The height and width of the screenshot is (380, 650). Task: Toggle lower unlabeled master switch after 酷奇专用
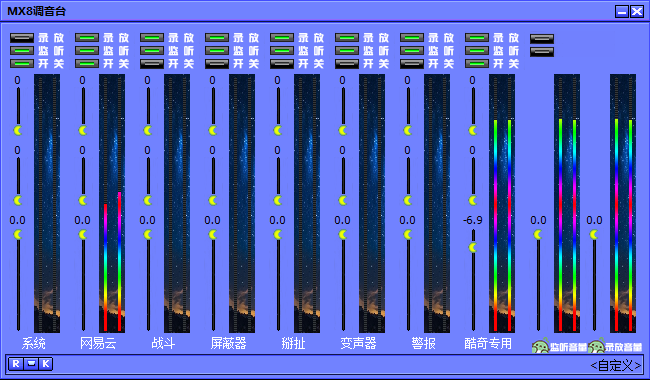click(542, 51)
